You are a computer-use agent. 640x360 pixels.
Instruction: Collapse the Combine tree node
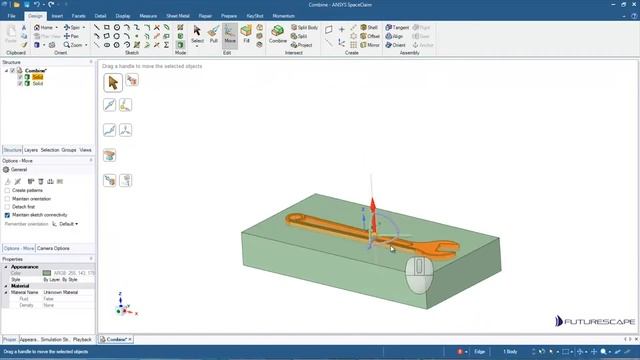coord(6,71)
